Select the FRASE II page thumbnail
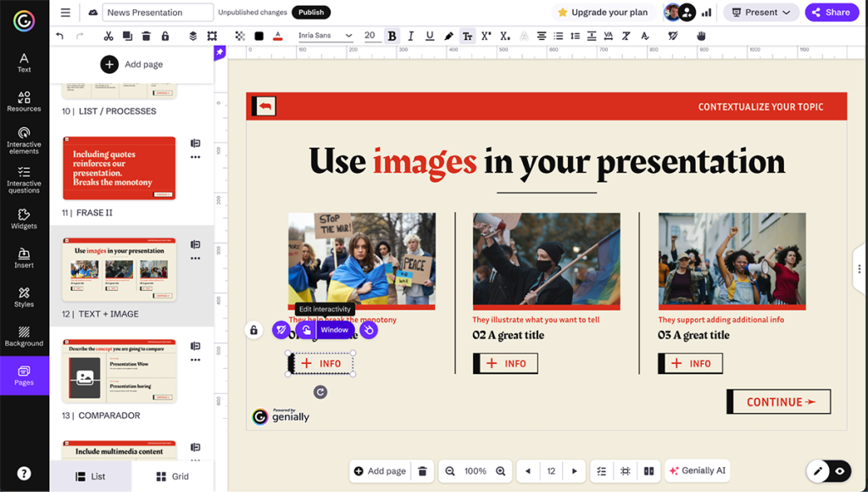 coord(119,168)
